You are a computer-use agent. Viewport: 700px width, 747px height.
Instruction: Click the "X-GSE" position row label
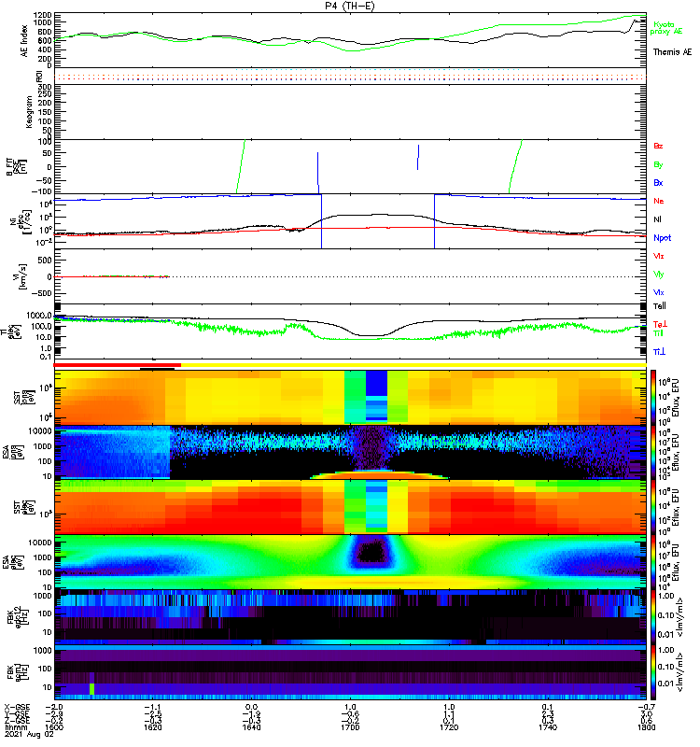click(x=17, y=708)
